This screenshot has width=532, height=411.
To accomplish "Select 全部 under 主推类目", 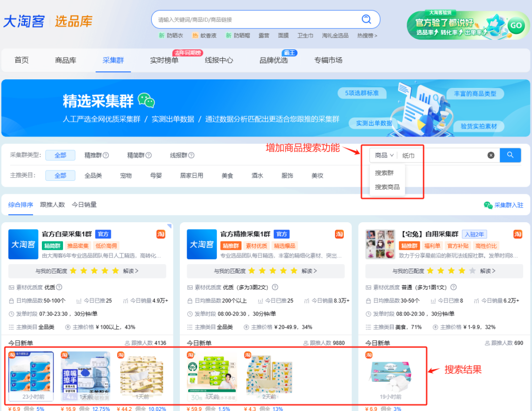I will tap(61, 175).
